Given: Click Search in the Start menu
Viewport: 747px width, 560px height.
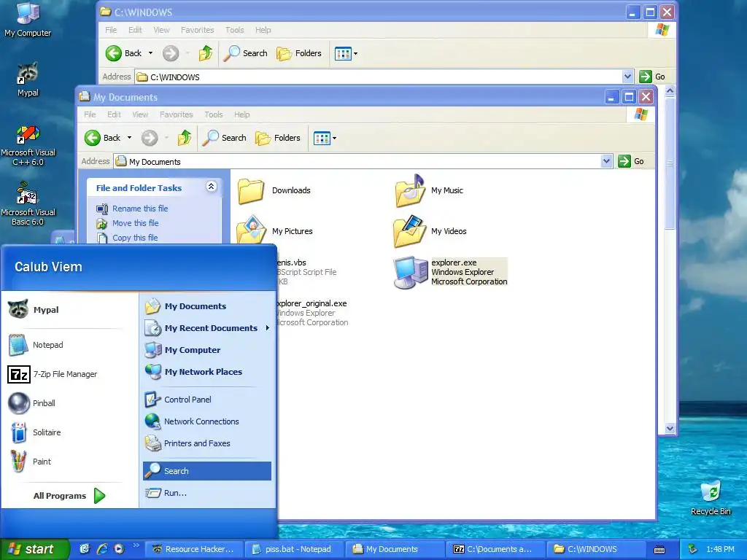Looking at the screenshot, I should pos(207,471).
